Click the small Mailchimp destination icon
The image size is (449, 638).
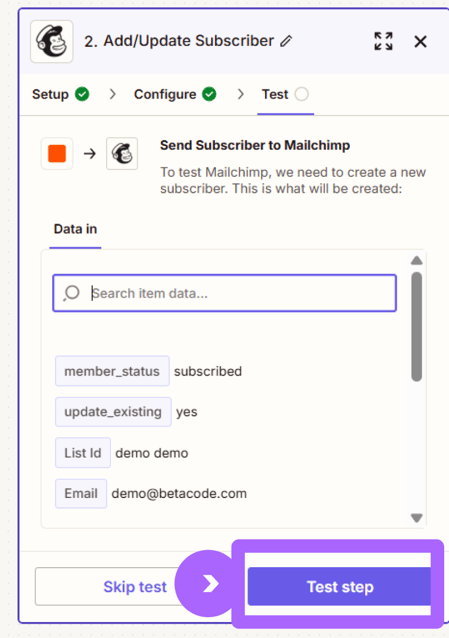(122, 154)
